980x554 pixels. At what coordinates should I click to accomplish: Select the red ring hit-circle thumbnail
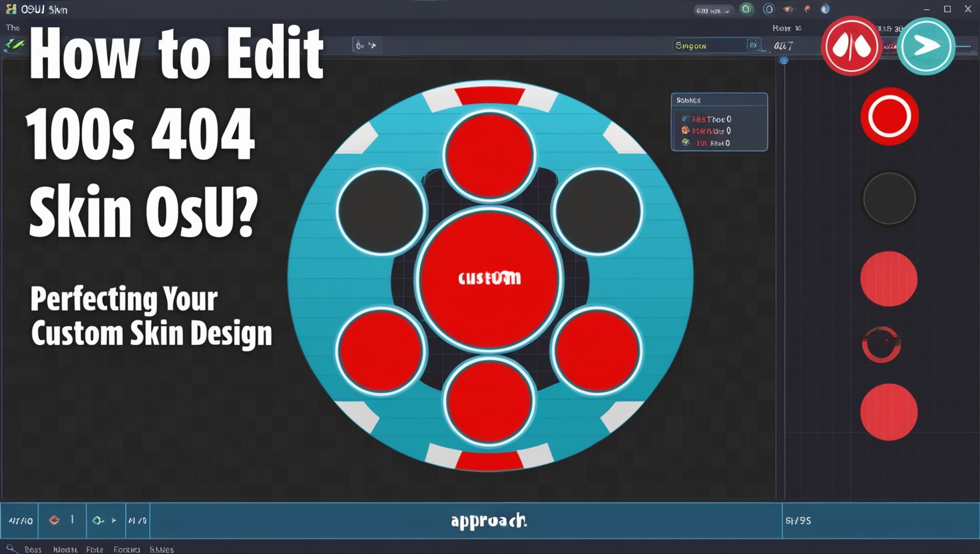pos(889,117)
